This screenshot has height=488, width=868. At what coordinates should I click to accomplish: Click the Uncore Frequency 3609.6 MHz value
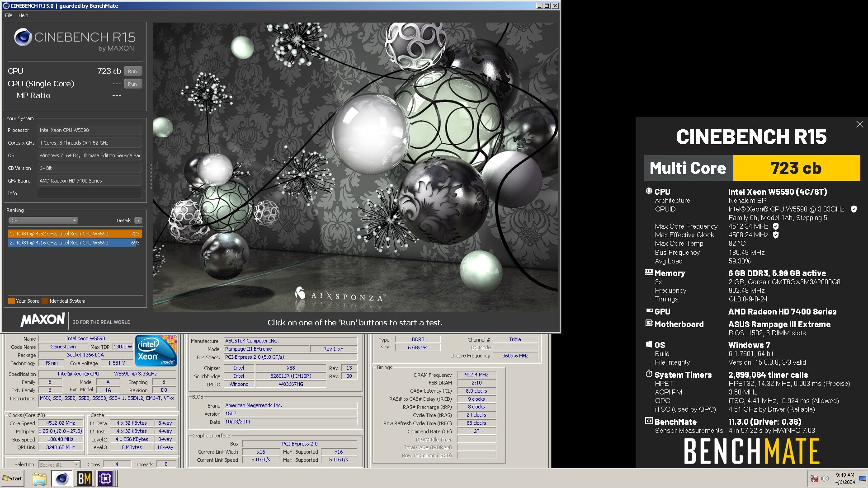(x=515, y=356)
